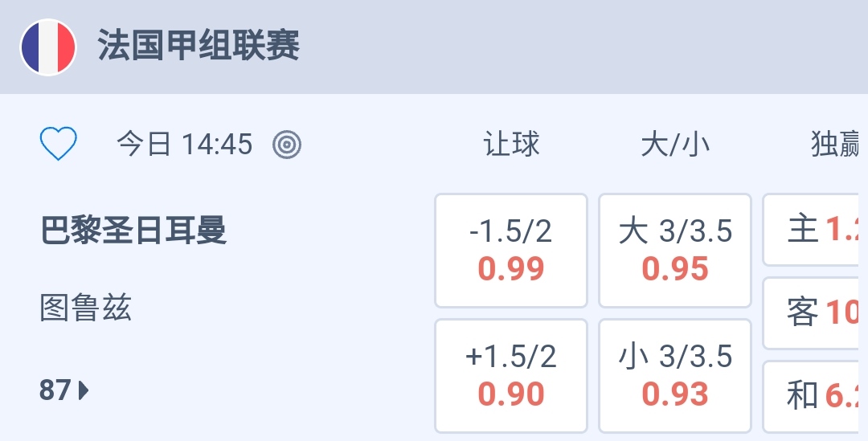Pick the -1.5/2 handicap odds 0.99
The width and height of the screenshot is (868, 441).
tap(511, 251)
